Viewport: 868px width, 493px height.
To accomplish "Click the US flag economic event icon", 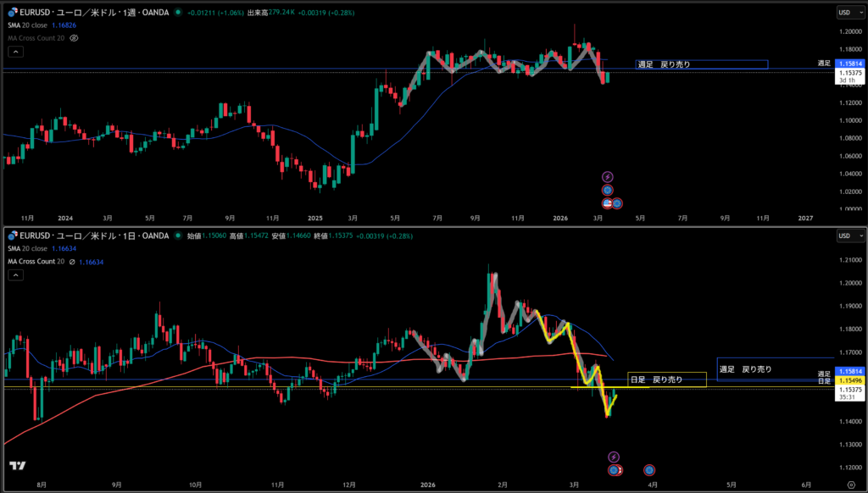I will point(607,203).
